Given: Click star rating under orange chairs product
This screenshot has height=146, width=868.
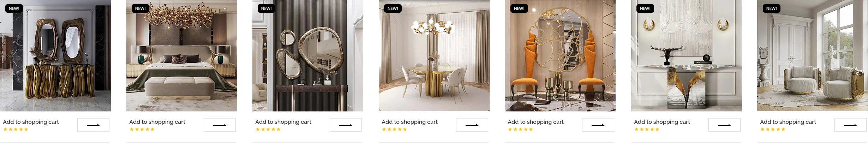Looking at the screenshot, I should tap(520, 129).
